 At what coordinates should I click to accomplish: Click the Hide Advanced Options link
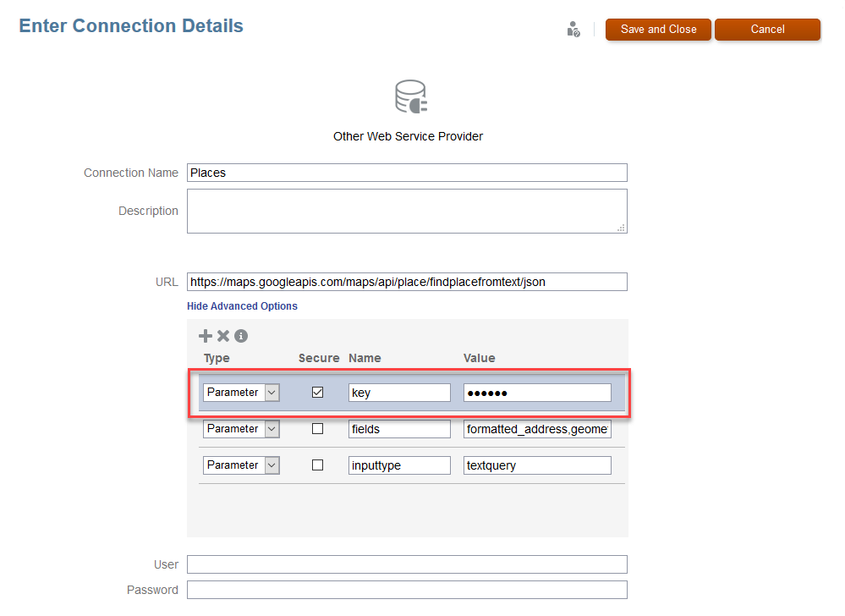pyautogui.click(x=242, y=306)
